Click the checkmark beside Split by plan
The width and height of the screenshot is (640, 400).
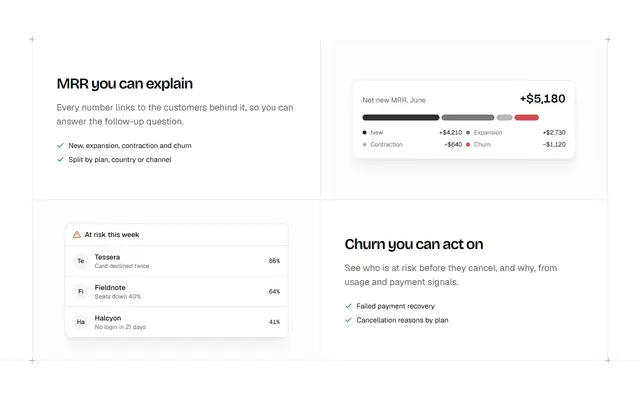point(60,159)
